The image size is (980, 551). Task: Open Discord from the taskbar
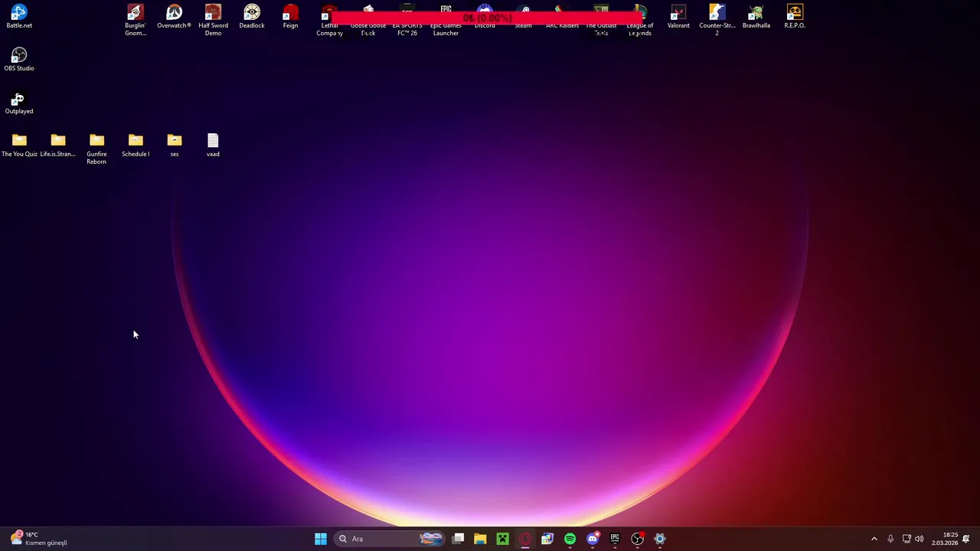point(592,539)
